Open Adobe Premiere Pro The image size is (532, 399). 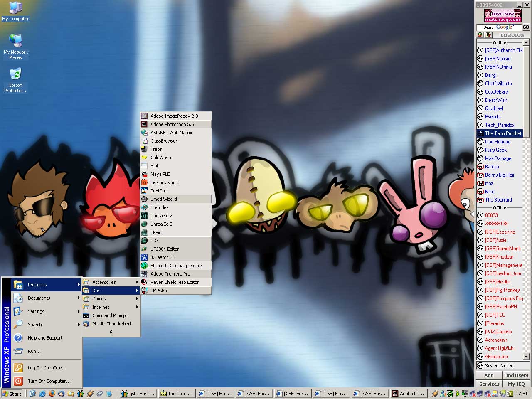176,274
